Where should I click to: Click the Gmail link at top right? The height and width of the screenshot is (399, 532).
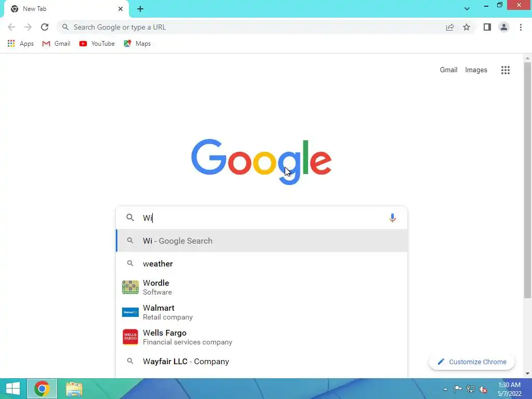click(448, 70)
